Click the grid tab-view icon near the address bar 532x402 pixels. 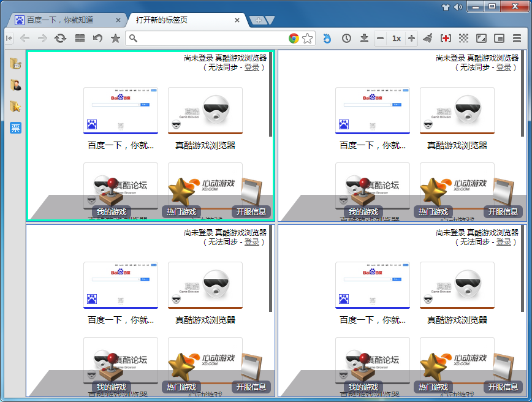[81, 38]
